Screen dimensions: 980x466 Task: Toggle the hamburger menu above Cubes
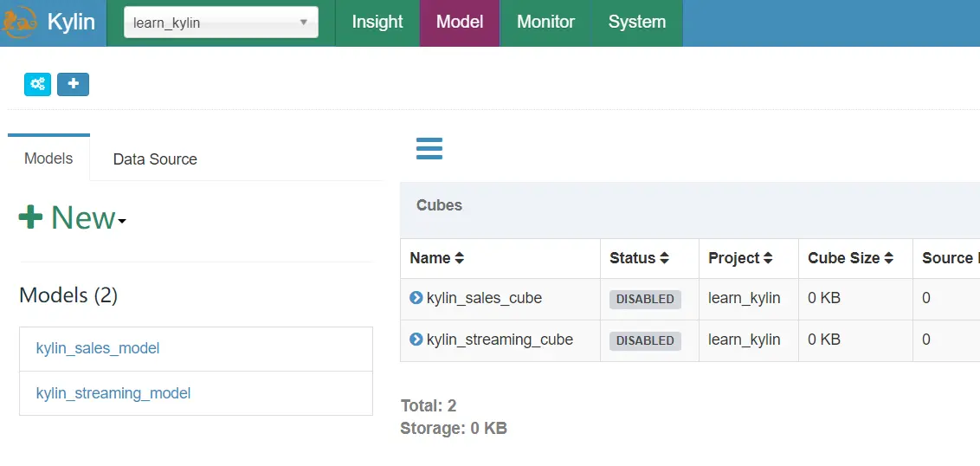coord(429,148)
